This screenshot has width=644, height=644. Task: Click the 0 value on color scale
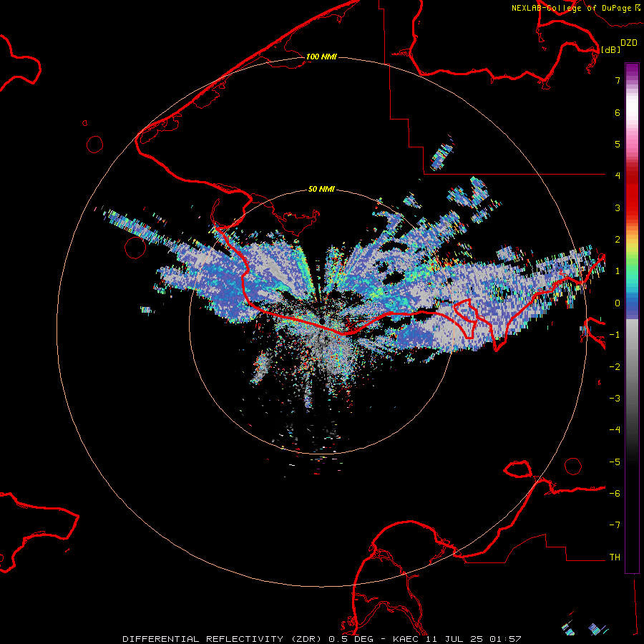tap(618, 303)
